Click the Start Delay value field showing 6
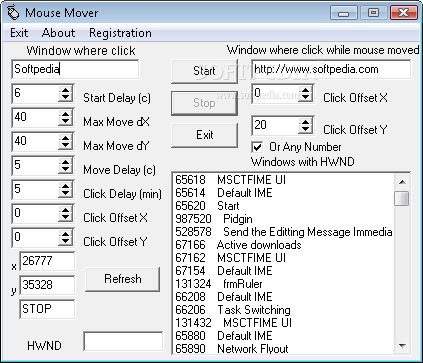This screenshot has width=423, height=363. click(35, 94)
